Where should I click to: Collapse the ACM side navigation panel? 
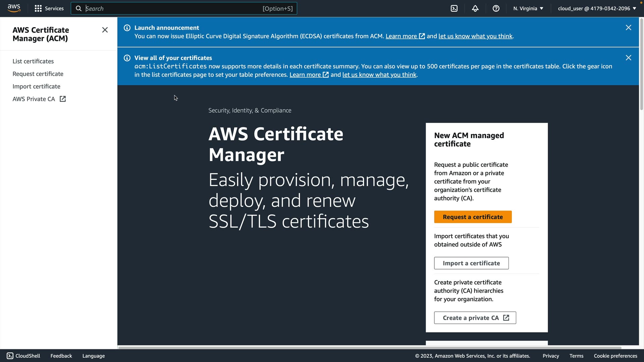pyautogui.click(x=105, y=30)
